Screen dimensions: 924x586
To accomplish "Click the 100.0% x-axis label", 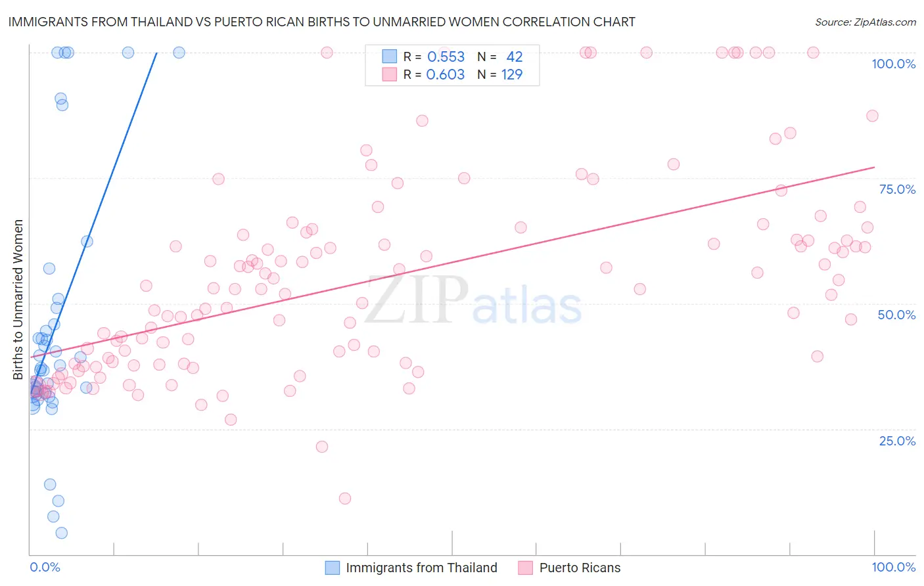I will [894, 567].
